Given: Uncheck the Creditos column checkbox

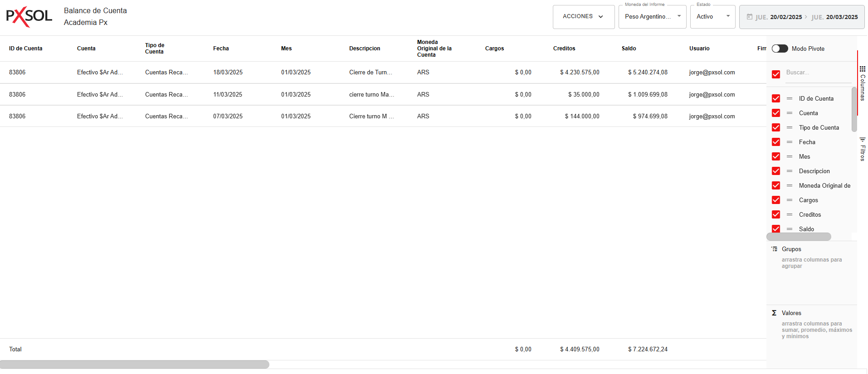Looking at the screenshot, I should (x=776, y=214).
